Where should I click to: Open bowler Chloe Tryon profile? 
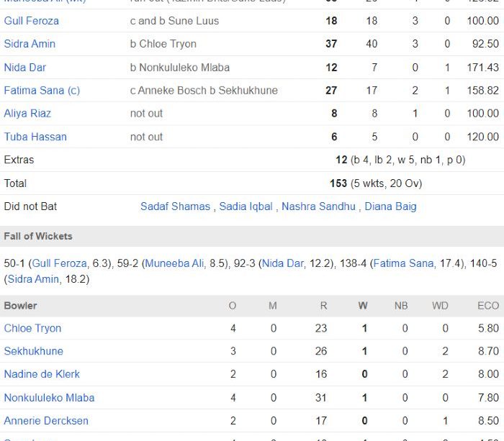click(x=32, y=328)
